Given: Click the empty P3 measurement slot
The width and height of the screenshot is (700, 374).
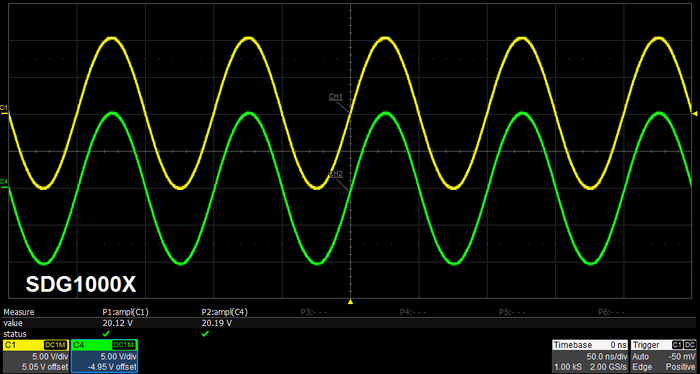Looking at the screenshot, I should point(314,312).
